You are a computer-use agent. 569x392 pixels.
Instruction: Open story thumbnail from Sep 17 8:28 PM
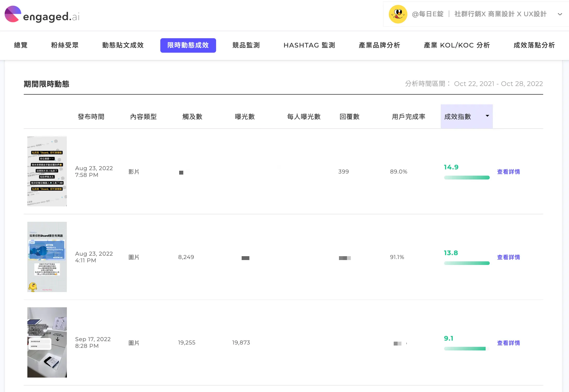[x=47, y=342]
